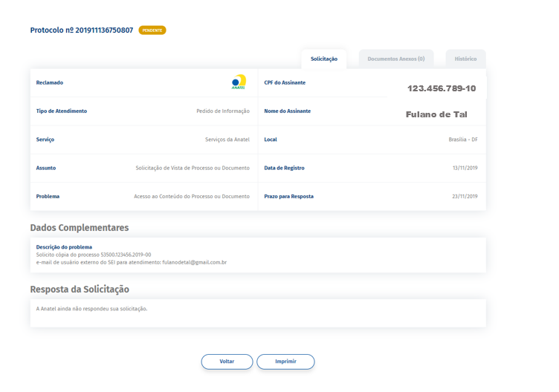Viewport: 559px width, 392px height.
Task: Click the subscriber name Fulano de Tal
Action: pos(436,115)
